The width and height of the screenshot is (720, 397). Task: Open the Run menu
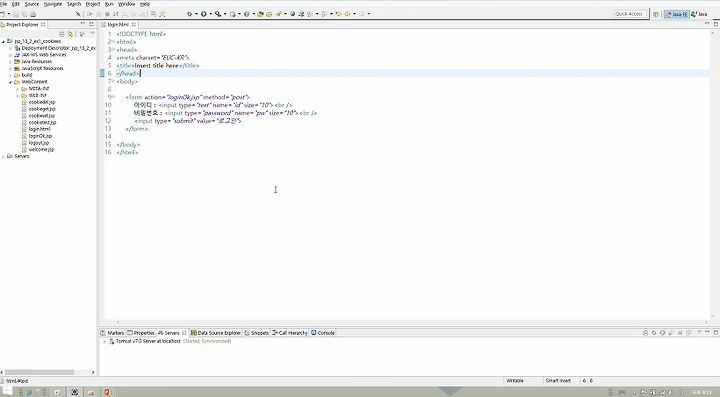pyautogui.click(x=109, y=4)
